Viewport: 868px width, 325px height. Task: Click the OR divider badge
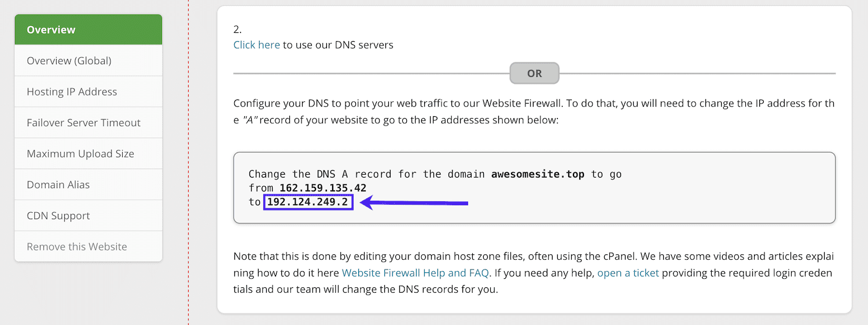pos(534,73)
